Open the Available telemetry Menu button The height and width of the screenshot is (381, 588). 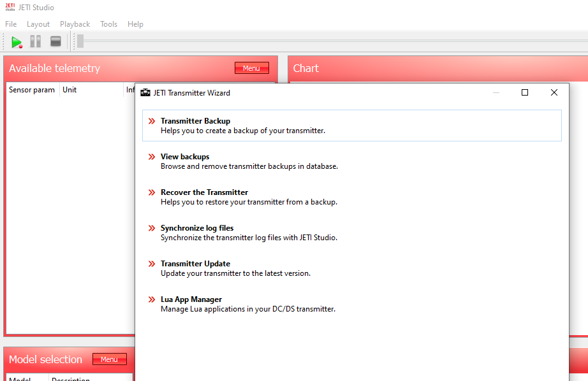point(252,68)
